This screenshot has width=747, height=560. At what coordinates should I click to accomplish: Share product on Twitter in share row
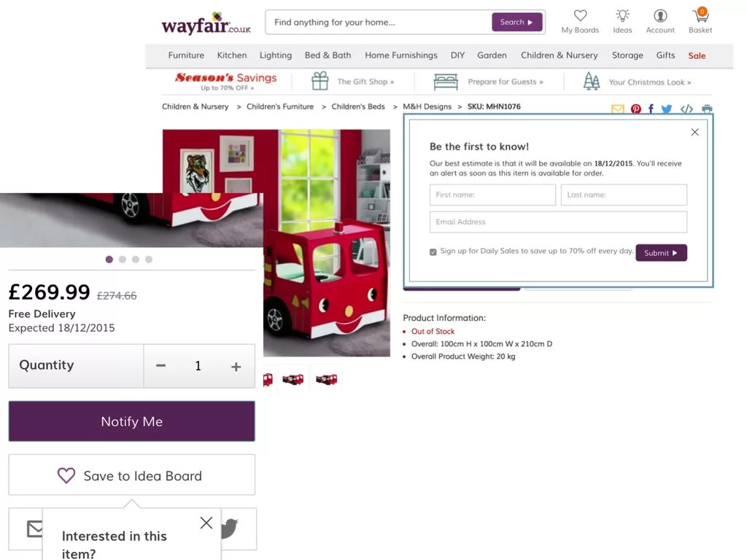(667, 109)
